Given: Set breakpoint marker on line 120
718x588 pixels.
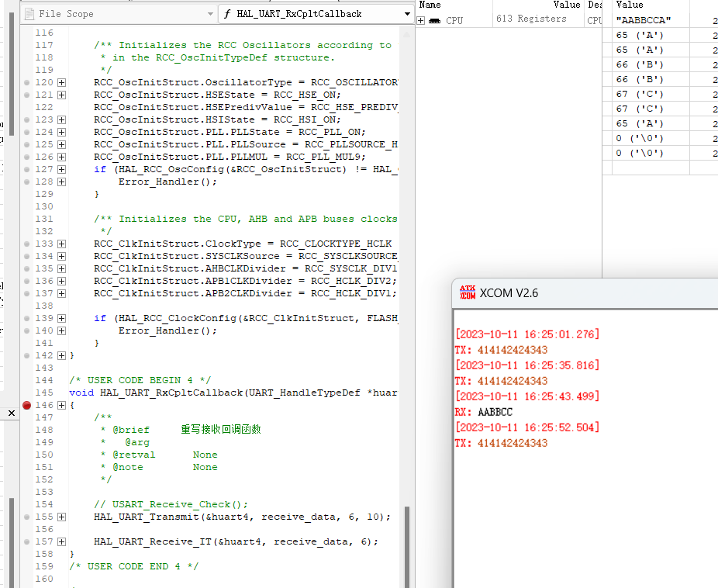Looking at the screenshot, I should coord(26,82).
